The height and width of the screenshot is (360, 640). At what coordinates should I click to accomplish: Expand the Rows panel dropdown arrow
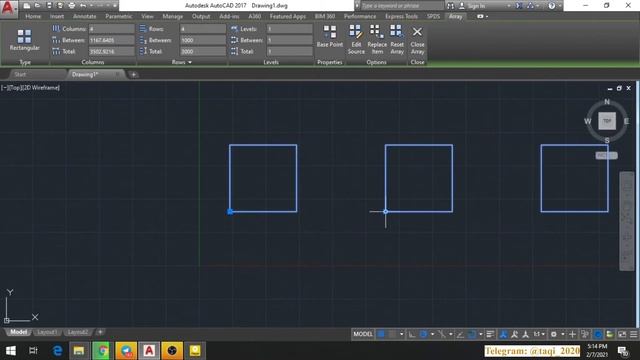click(190, 62)
